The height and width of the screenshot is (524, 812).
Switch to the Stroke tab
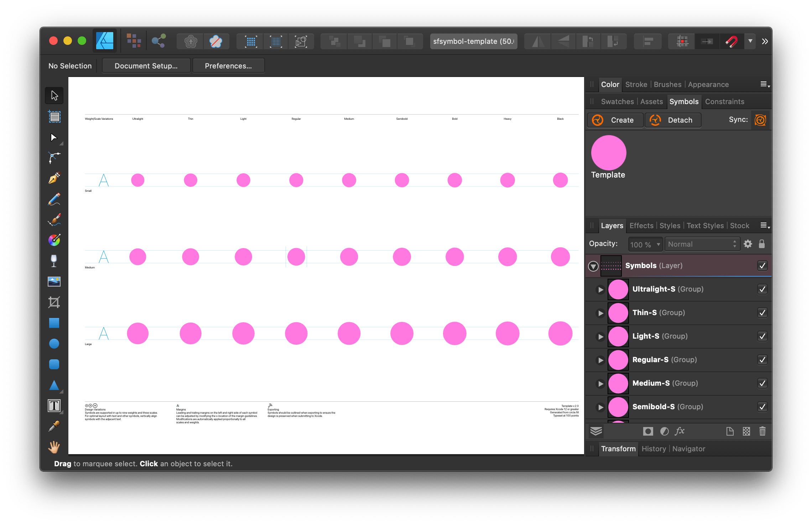636,84
